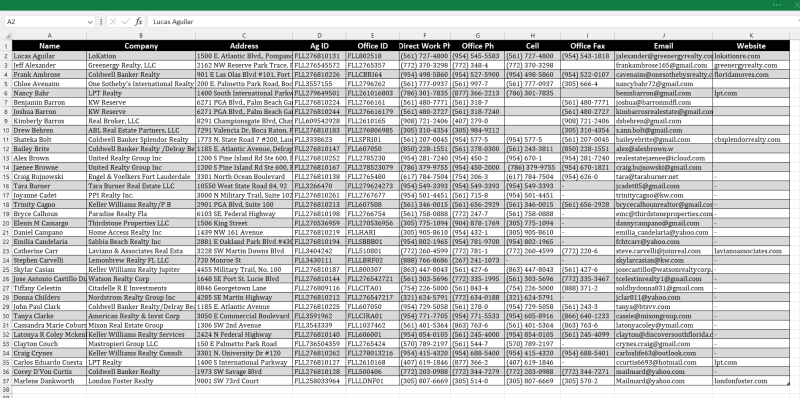Click the Company header cell
Image resolution: width=800 pixels, height=398 pixels.
click(141, 46)
